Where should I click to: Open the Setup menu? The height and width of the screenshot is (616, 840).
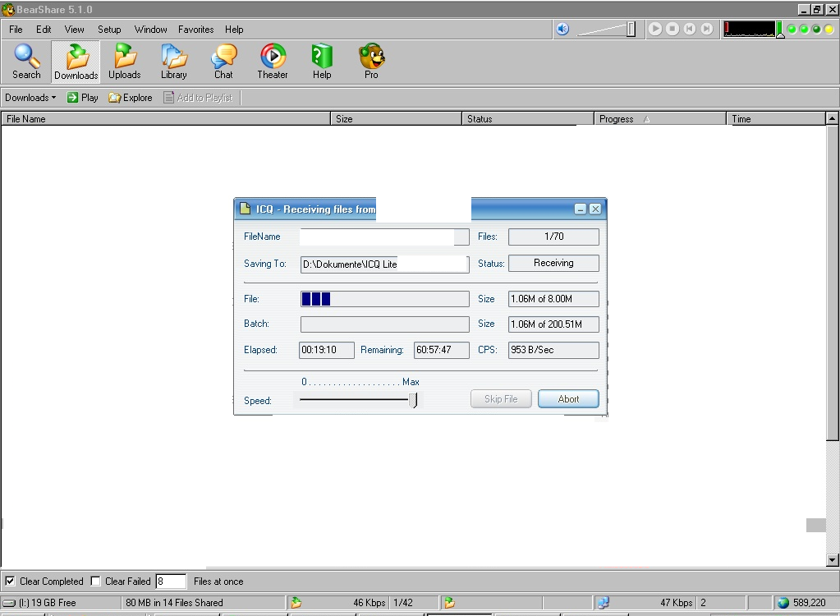click(109, 30)
